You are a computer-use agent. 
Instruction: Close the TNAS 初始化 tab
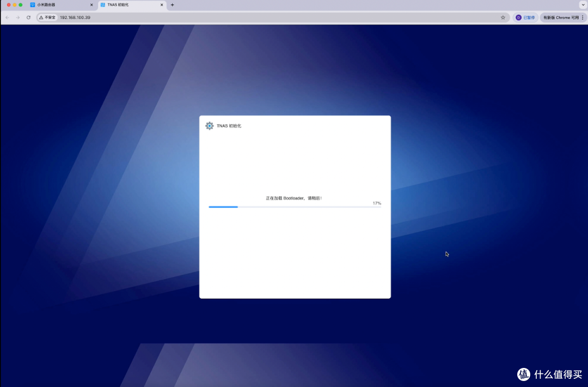coord(162,5)
